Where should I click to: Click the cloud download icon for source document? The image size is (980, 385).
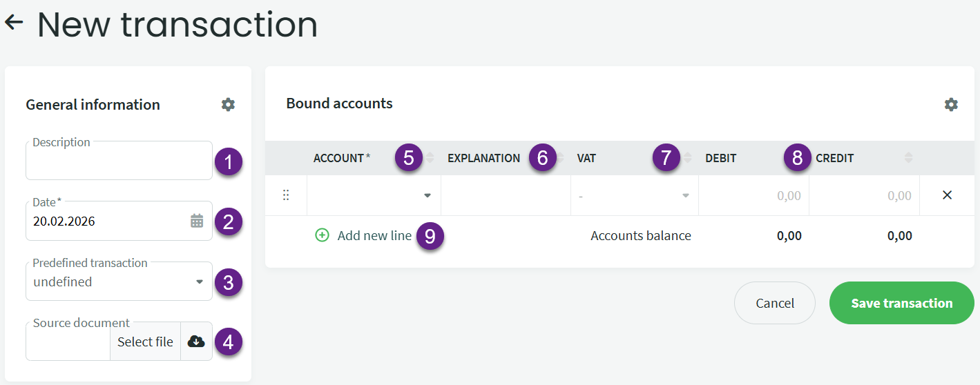tap(196, 342)
